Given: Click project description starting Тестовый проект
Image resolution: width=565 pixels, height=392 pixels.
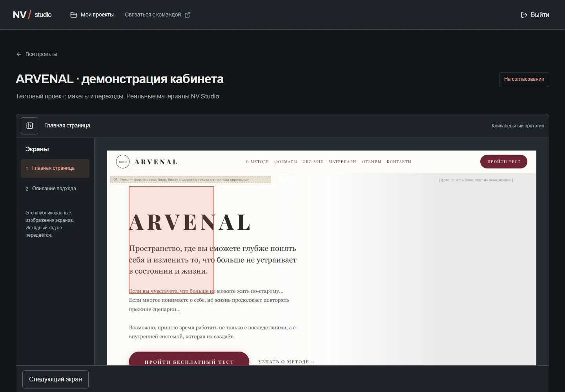Looking at the screenshot, I should pos(118,96).
